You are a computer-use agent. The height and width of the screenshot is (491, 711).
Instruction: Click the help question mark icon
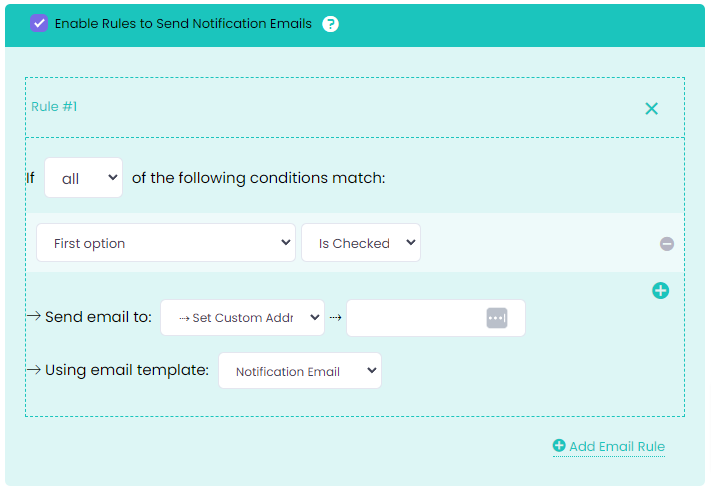(331, 23)
